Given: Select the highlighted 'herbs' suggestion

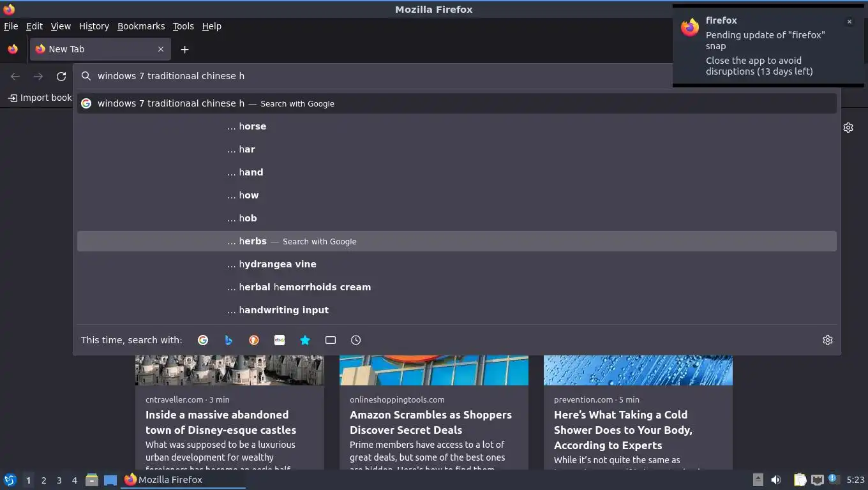Looking at the screenshot, I should pyautogui.click(x=457, y=241).
